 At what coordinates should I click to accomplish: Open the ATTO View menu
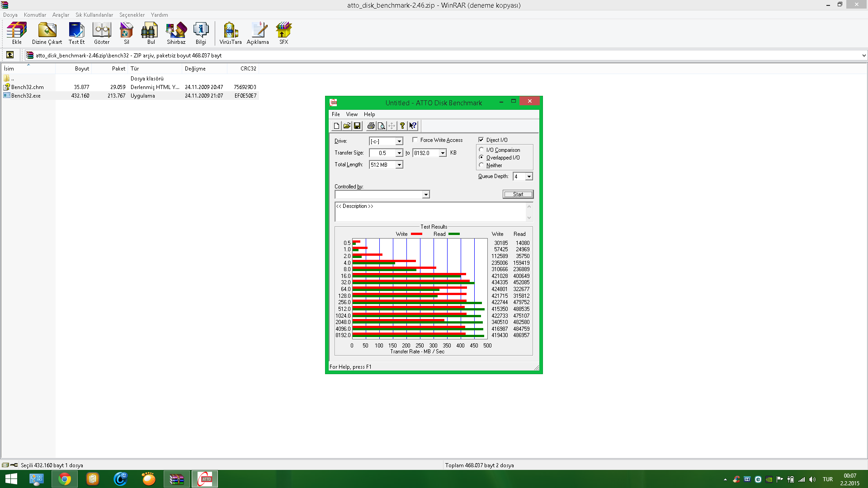point(352,114)
